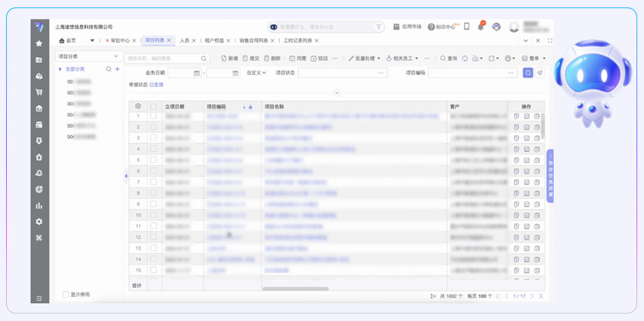Viewport: 644px width, 321px height.
Task: Open the column settings gear in table header
Action: tap(138, 107)
